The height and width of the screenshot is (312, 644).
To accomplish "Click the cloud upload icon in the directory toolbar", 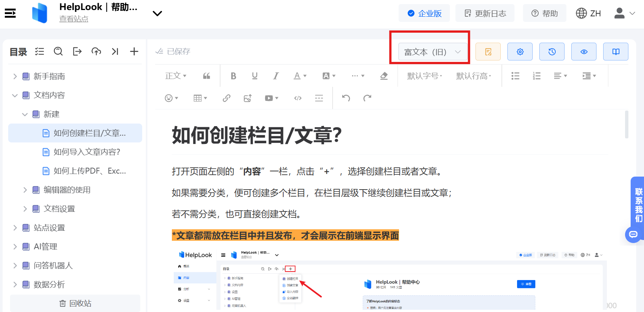I will click(96, 52).
